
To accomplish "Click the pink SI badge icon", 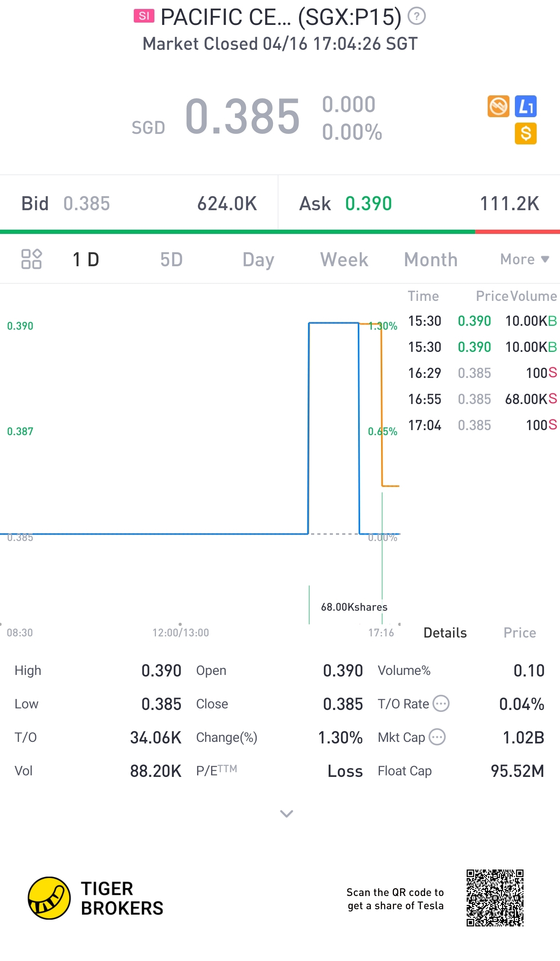I will click(x=144, y=16).
